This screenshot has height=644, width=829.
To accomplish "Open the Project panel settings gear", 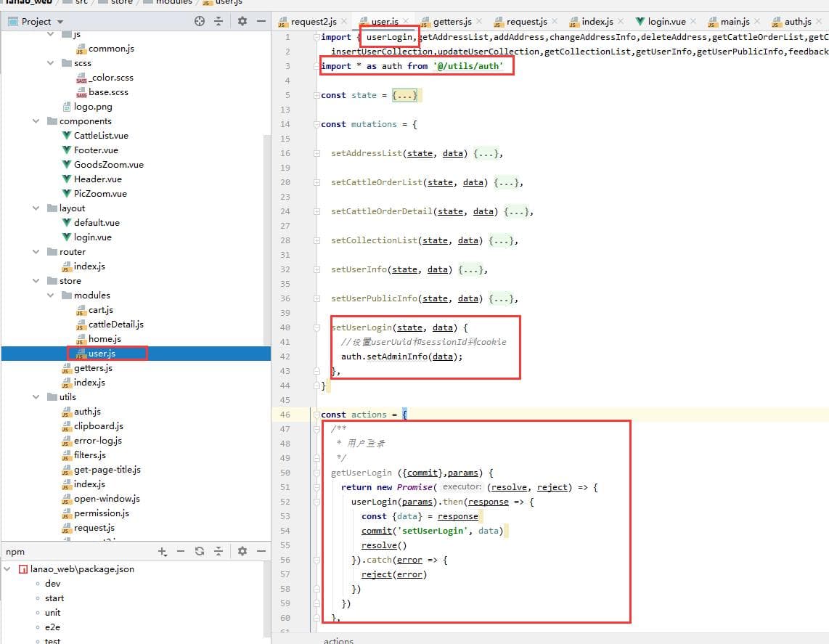I will pyautogui.click(x=242, y=21).
